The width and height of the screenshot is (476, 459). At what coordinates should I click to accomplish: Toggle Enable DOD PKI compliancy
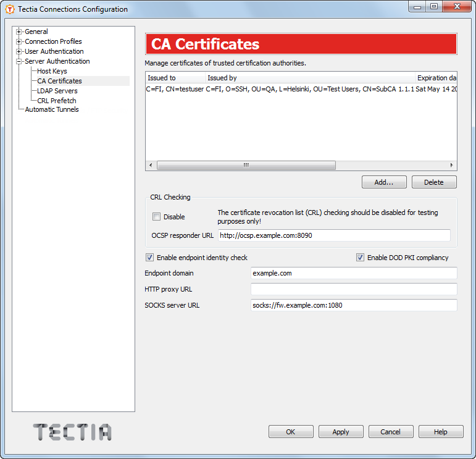(x=360, y=258)
